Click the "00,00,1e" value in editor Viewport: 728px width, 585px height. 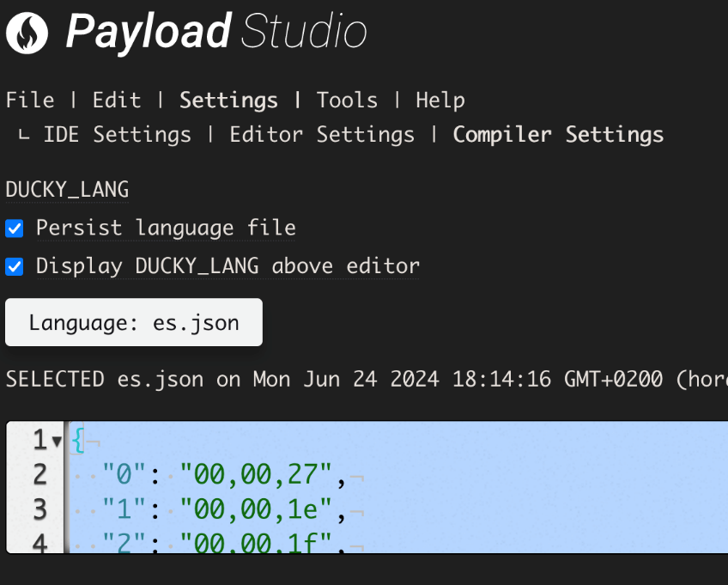pos(256,509)
